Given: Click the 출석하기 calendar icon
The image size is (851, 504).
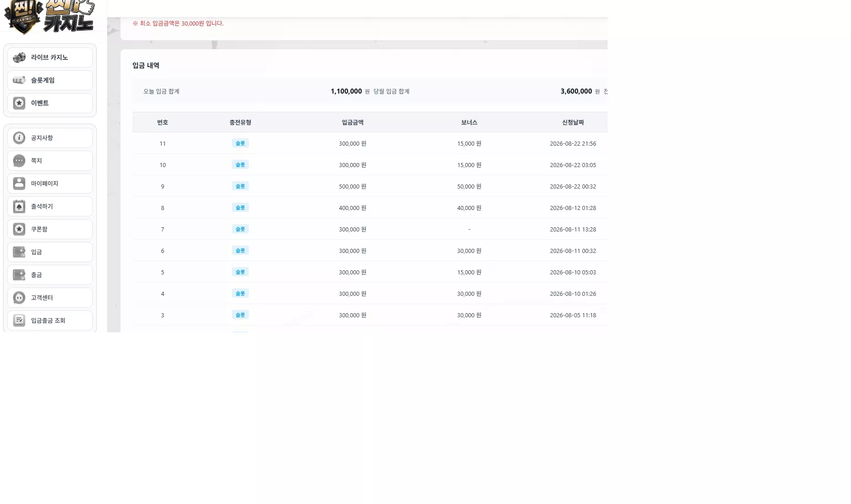Looking at the screenshot, I should 19,206.
